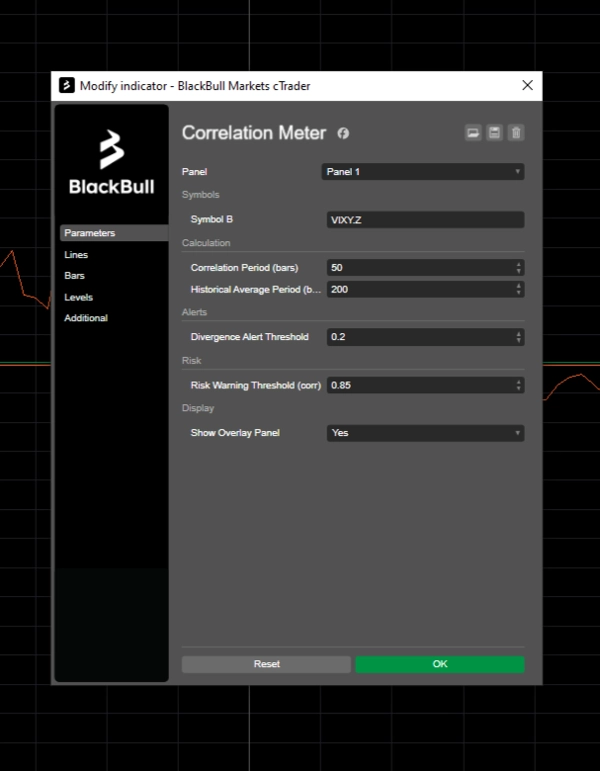This screenshot has width=600, height=771.
Task: Click the Reset button
Action: pos(267,664)
